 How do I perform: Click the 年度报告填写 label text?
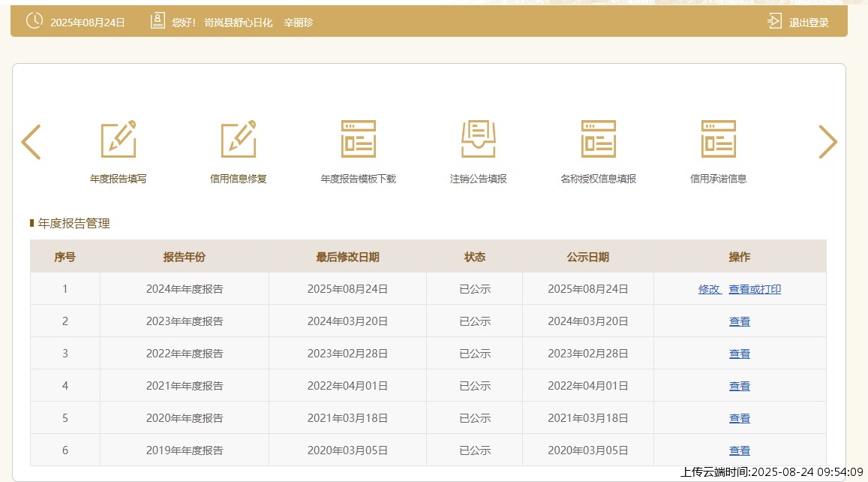[119, 179]
